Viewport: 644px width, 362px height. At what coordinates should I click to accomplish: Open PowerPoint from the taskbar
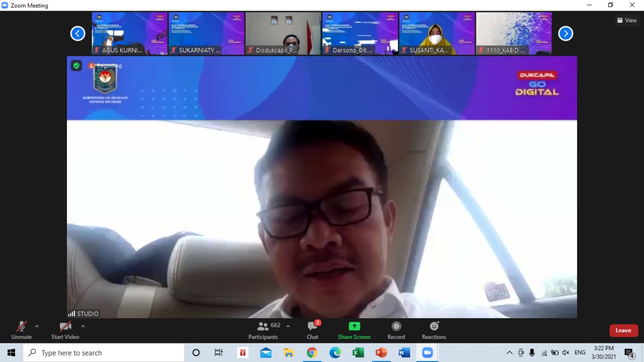(381, 353)
